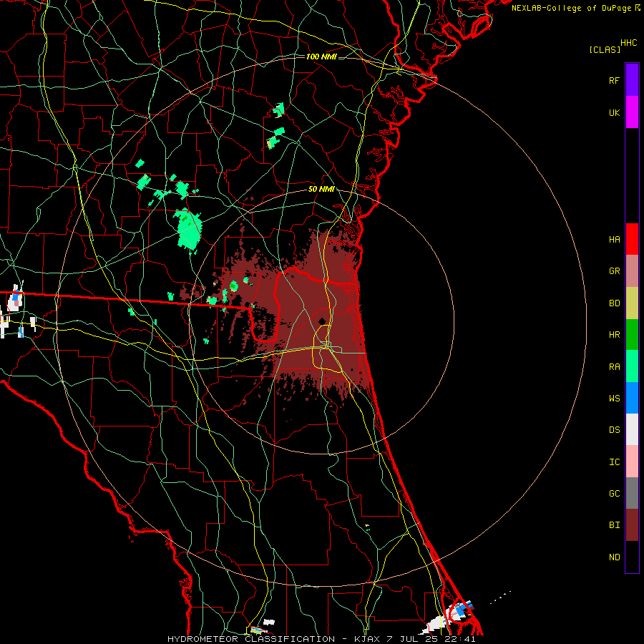Image resolution: width=644 pixels, height=644 pixels.
Task: Click the RF legend label
Action: point(614,80)
